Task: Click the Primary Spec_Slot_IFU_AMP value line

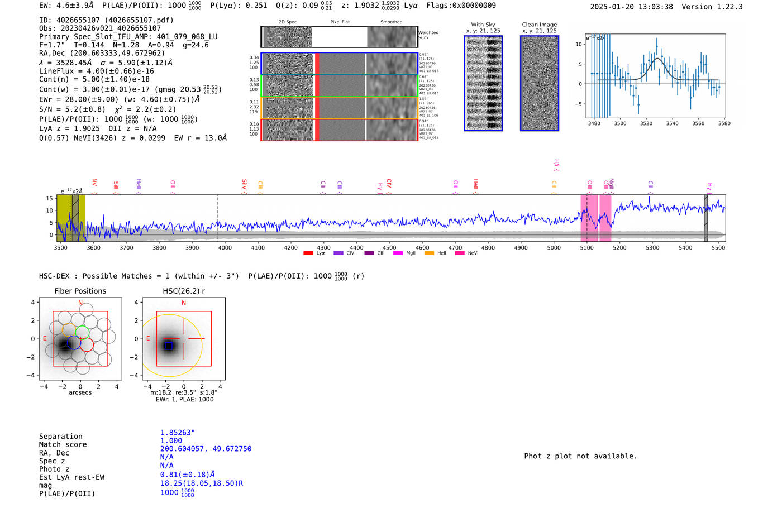Action: pyautogui.click(x=128, y=36)
